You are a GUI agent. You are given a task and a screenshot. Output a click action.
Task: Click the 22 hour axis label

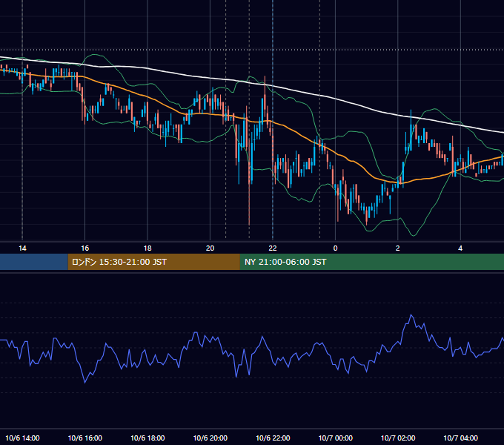tap(273, 248)
